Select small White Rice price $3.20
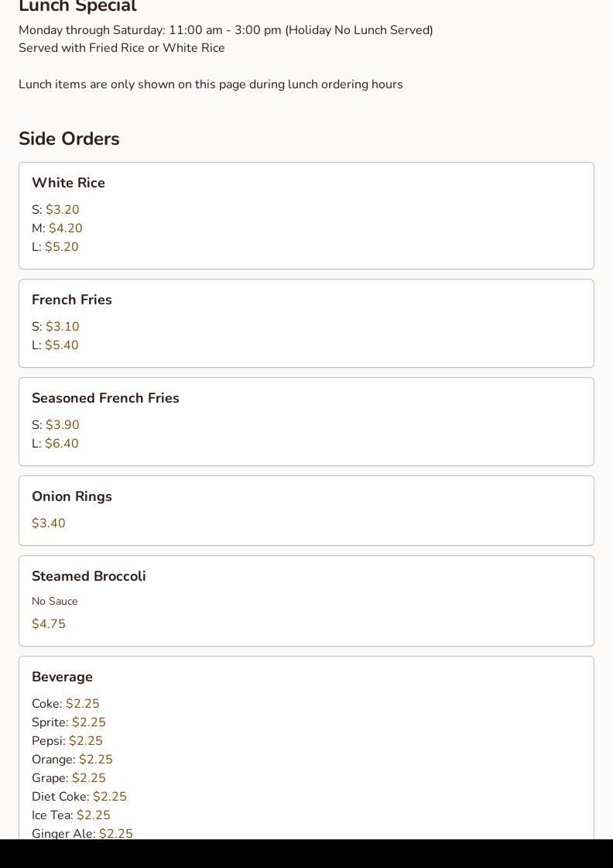 click(62, 210)
